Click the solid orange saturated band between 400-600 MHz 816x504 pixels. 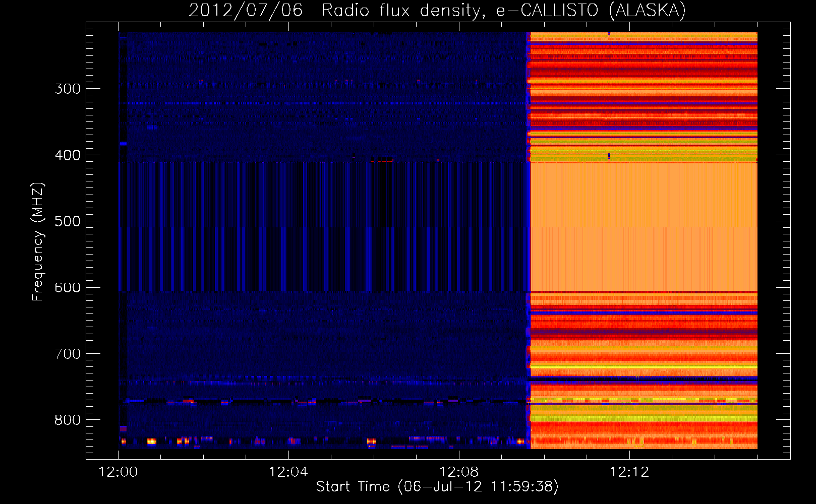pyautogui.click(x=644, y=227)
